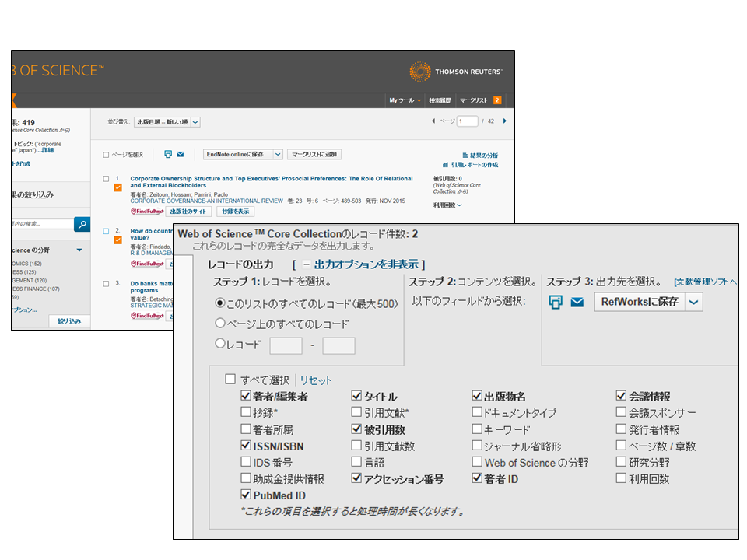Uncheck the 会議情報 field

point(621,396)
